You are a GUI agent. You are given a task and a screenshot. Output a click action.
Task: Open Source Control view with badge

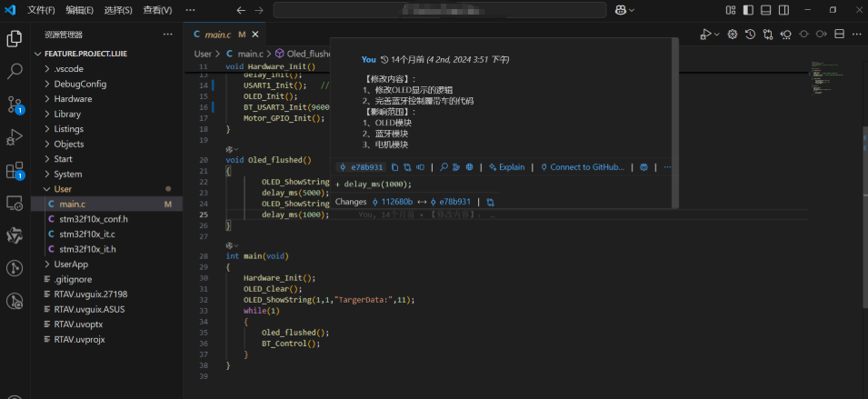pos(15,104)
